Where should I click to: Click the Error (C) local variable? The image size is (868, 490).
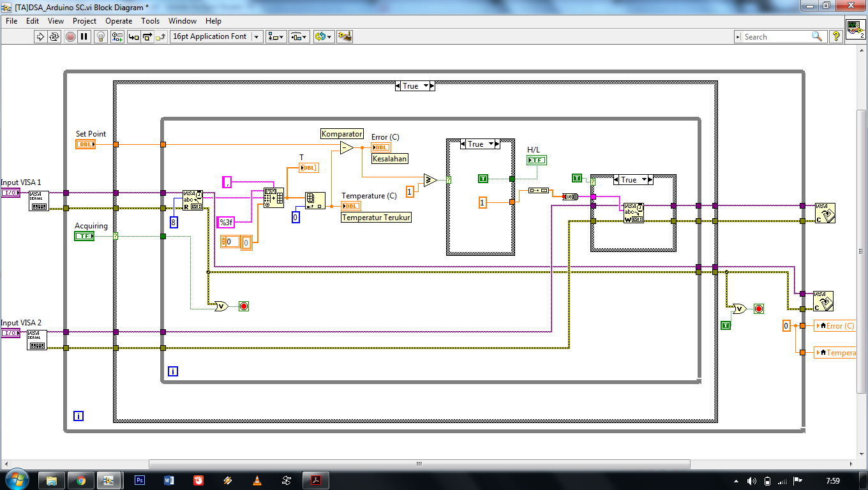835,326
